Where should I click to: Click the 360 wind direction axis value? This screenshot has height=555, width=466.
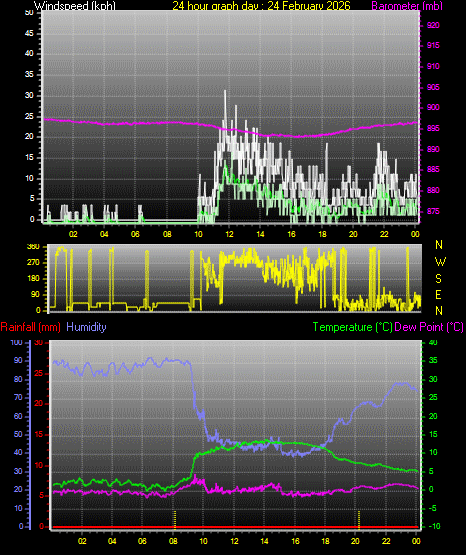pyautogui.click(x=33, y=247)
